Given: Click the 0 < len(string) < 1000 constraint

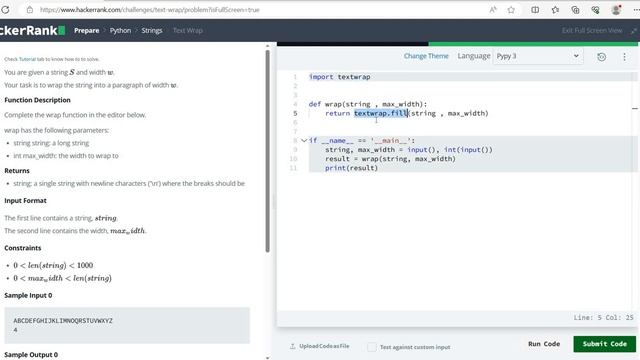Looking at the screenshot, I should click(53, 265).
